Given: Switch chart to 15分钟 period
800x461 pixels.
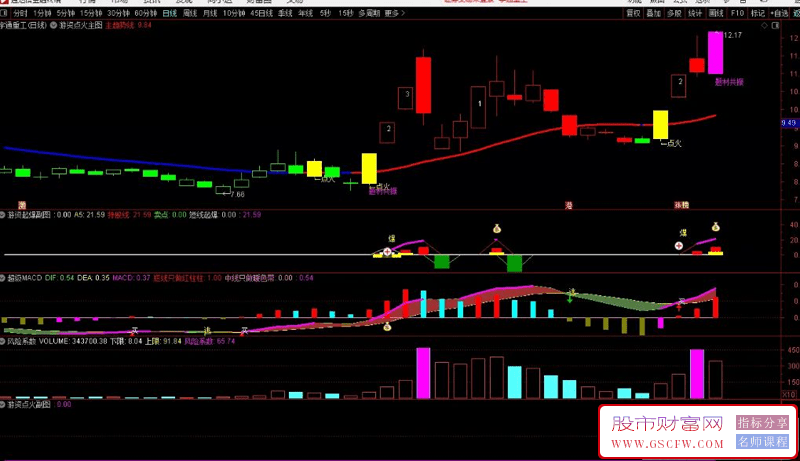Looking at the screenshot, I should 91,13.
